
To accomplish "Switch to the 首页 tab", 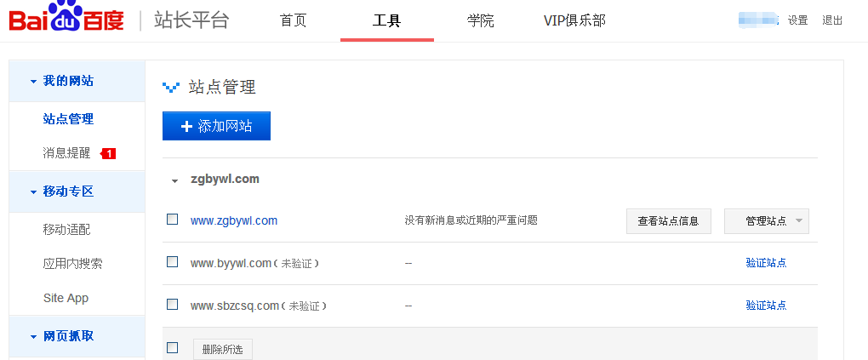I will click(294, 21).
